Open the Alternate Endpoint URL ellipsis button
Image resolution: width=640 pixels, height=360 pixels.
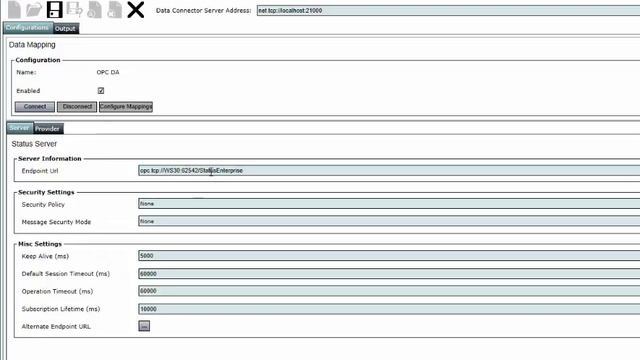144,326
